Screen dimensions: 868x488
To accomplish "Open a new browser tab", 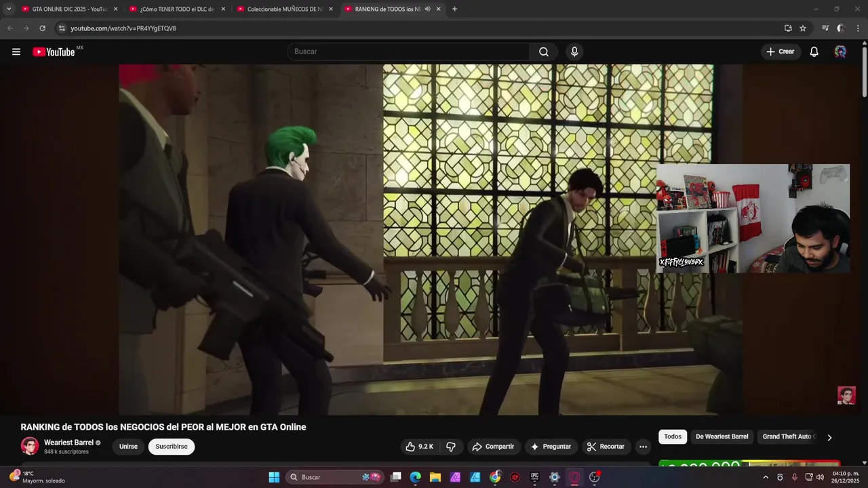I will [x=454, y=9].
